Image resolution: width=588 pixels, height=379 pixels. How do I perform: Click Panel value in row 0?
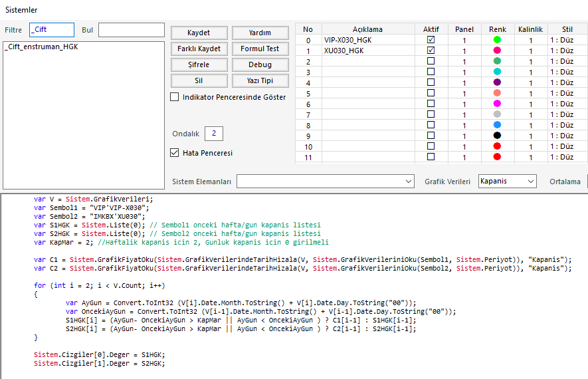pos(464,40)
